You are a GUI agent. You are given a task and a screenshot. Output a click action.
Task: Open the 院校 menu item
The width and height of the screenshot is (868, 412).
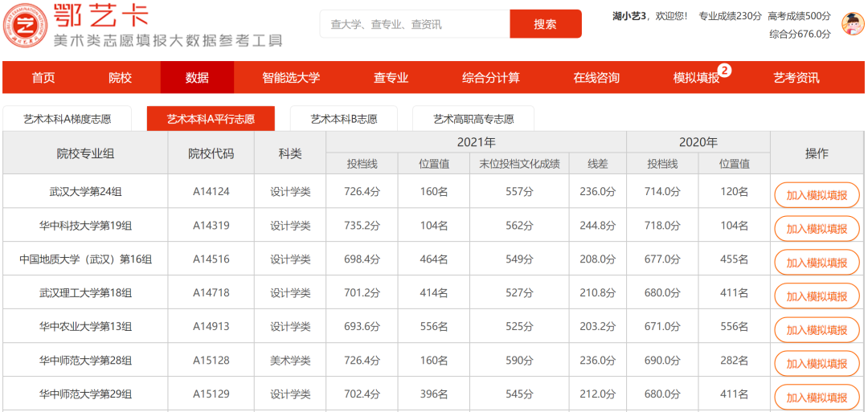click(x=120, y=77)
